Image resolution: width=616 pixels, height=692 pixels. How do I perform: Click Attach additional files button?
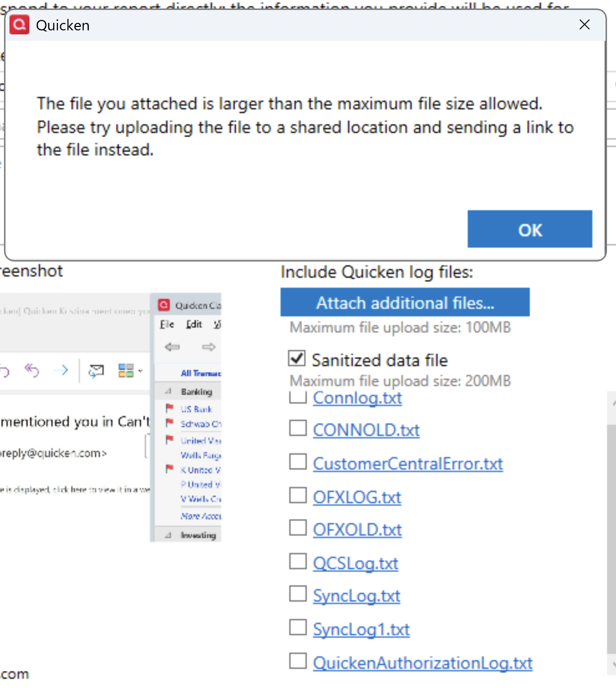click(405, 302)
